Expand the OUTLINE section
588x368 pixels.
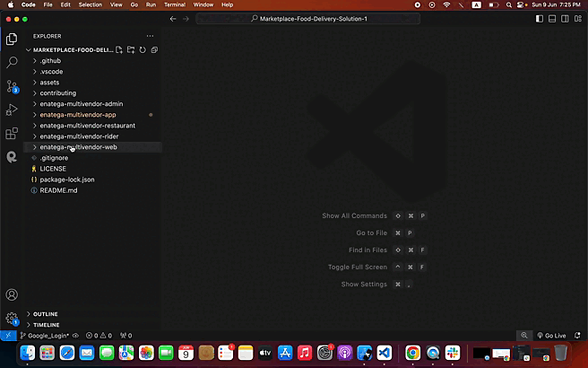click(x=46, y=314)
